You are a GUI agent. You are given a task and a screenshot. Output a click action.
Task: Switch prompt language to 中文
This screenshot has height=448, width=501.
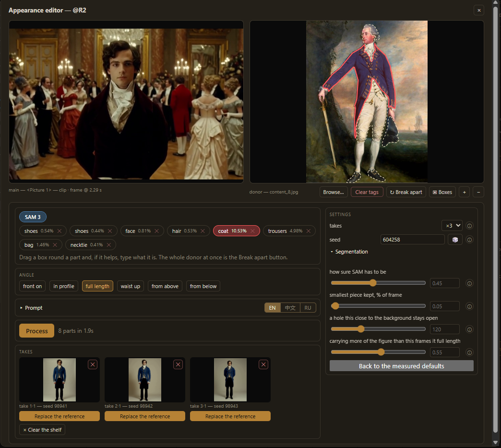[x=290, y=308]
